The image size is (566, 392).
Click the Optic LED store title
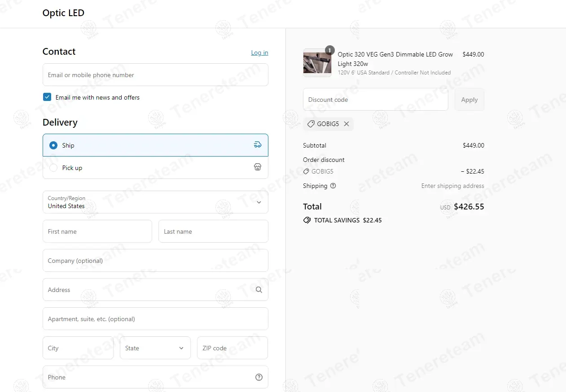[63, 13]
